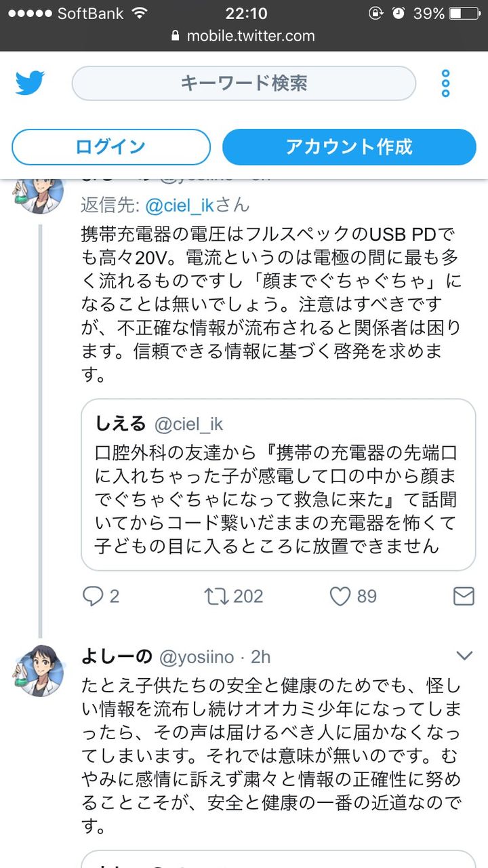Like the tweet with 89 likes
Viewport: 488px width, 868px height.
coord(339,596)
